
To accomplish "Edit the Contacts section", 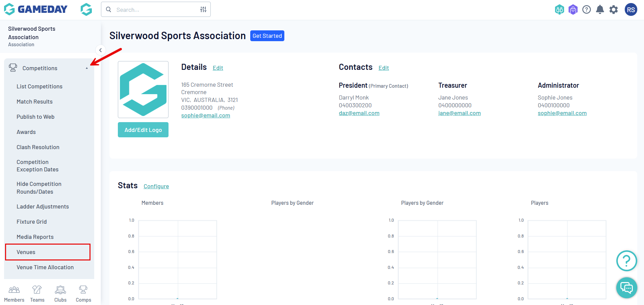I will (384, 68).
